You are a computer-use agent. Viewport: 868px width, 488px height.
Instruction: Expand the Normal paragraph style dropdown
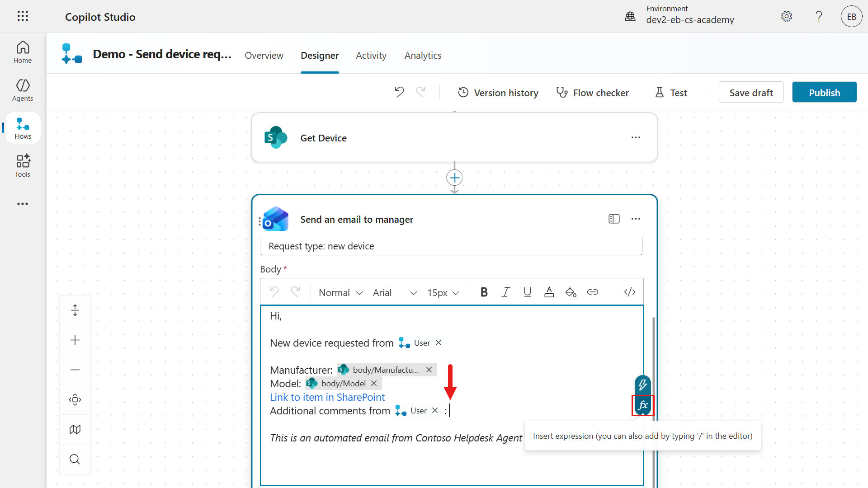tap(341, 293)
